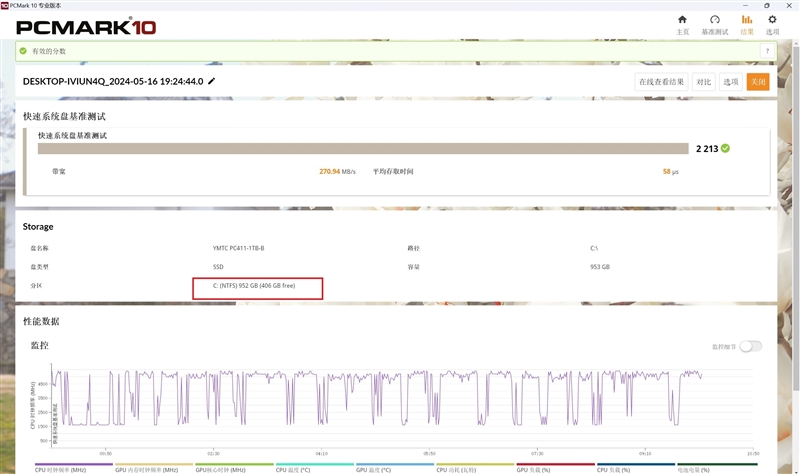Click the orange 关闭 button

758,82
